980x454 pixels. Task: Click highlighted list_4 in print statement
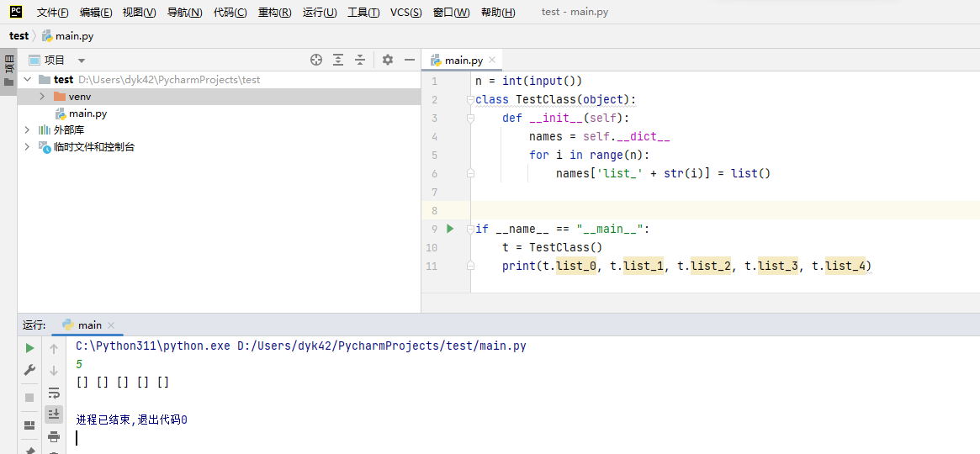[x=845, y=266]
